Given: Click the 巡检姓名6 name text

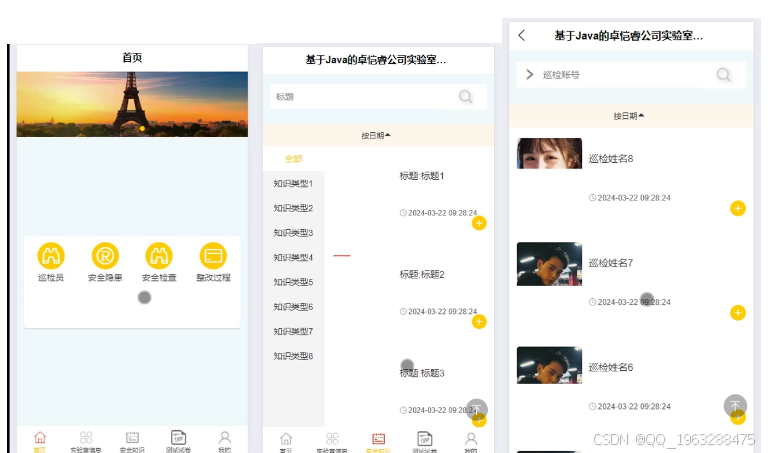Looking at the screenshot, I should tap(611, 367).
